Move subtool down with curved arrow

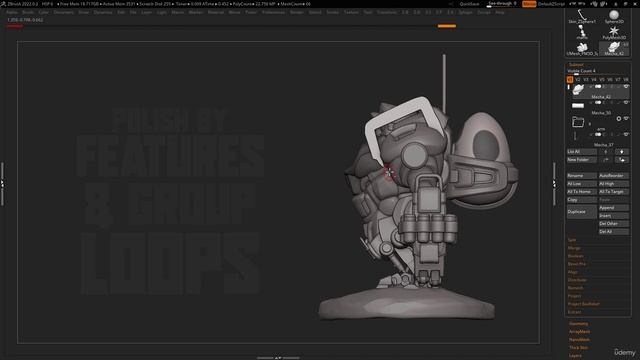622,160
